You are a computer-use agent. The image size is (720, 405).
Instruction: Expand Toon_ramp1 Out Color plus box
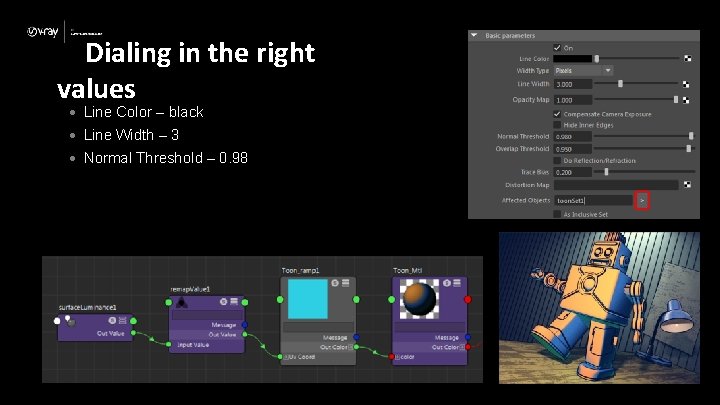[x=350, y=347]
